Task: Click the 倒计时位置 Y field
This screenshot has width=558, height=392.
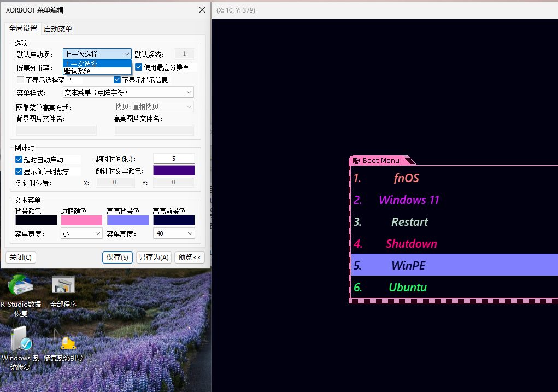Action: [x=174, y=182]
